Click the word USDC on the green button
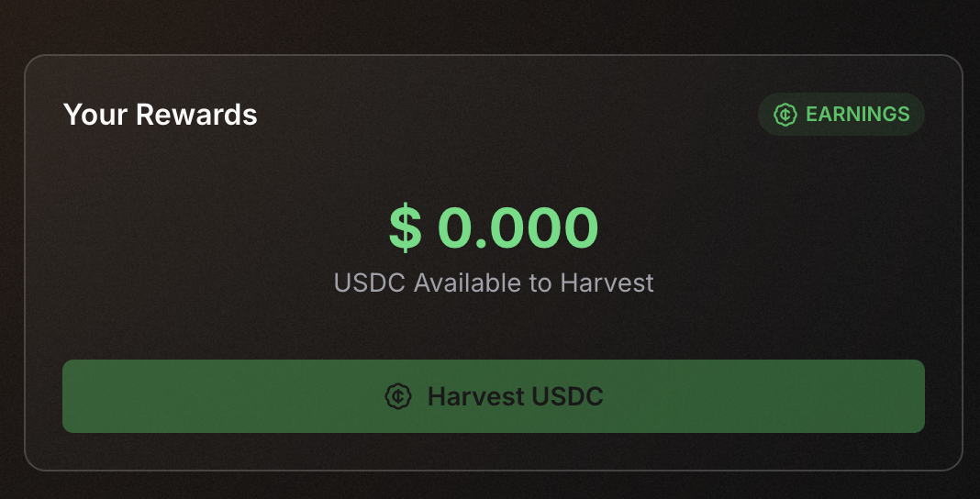980x499 pixels. [565, 396]
